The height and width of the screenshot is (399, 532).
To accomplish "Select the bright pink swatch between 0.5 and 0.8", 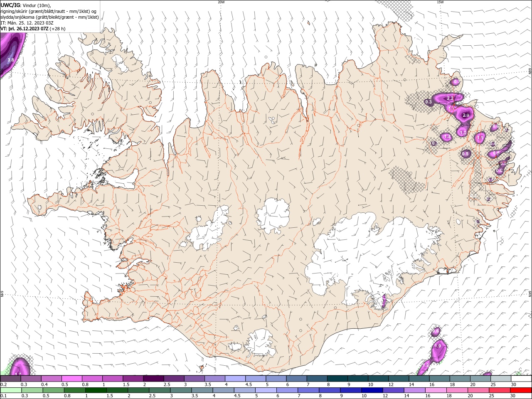I will 71,379.
